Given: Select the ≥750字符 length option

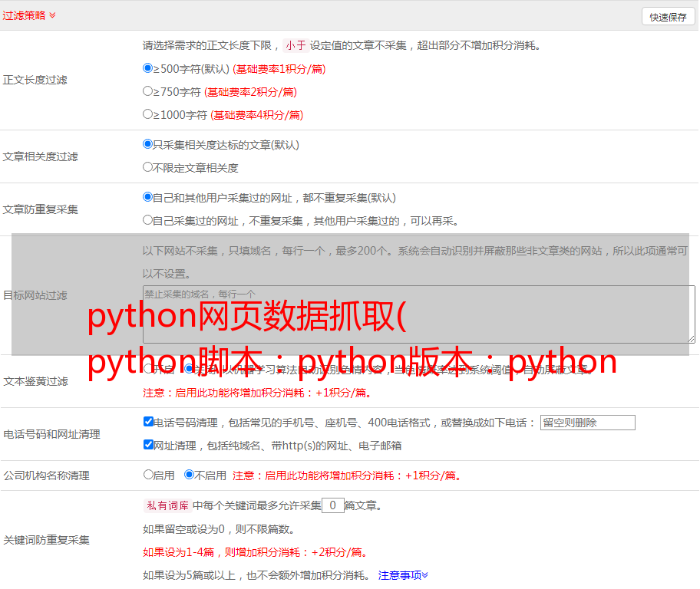Looking at the screenshot, I should click(x=148, y=91).
